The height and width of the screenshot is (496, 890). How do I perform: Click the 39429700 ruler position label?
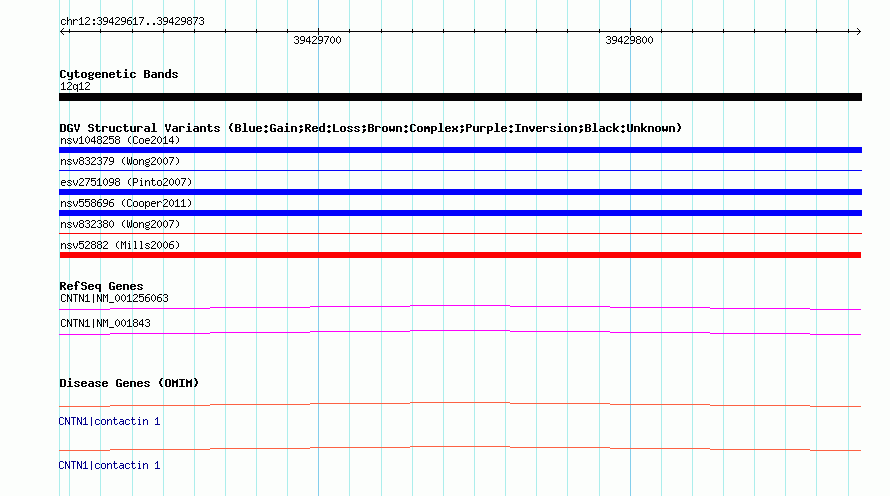tap(317, 40)
